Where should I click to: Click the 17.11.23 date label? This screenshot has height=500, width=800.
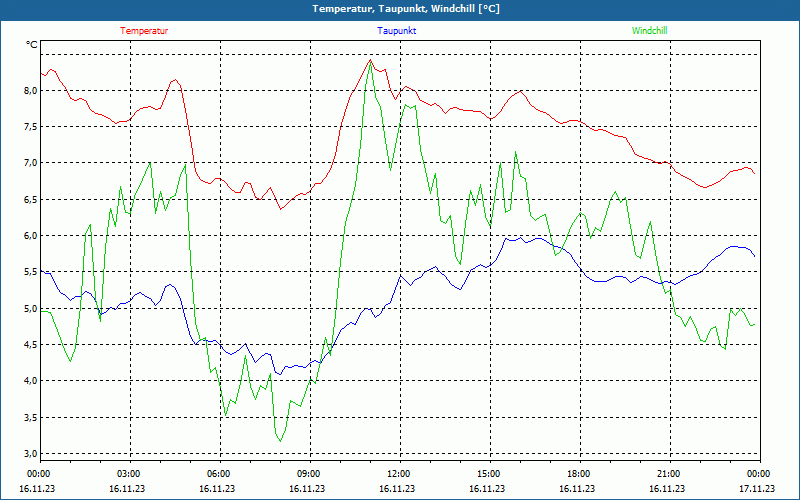point(757,488)
